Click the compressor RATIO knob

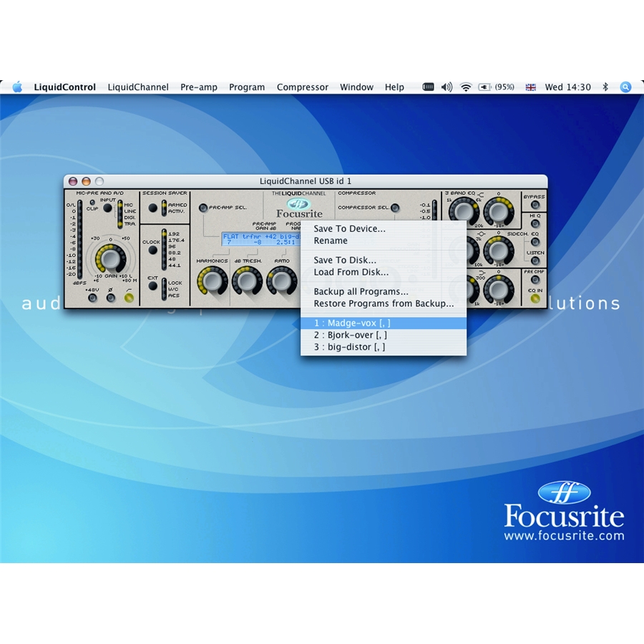(282, 280)
